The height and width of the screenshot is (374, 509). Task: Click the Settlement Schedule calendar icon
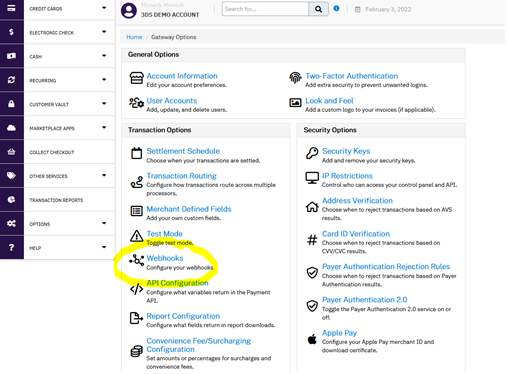coord(137,153)
